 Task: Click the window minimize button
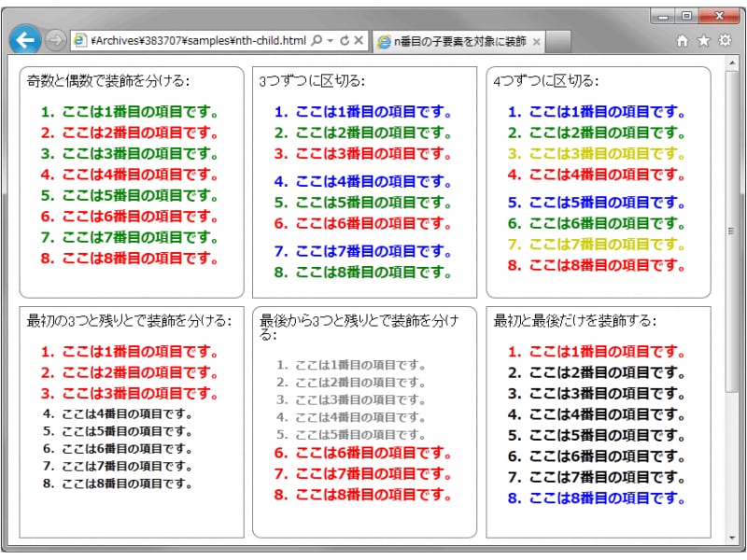(x=664, y=17)
